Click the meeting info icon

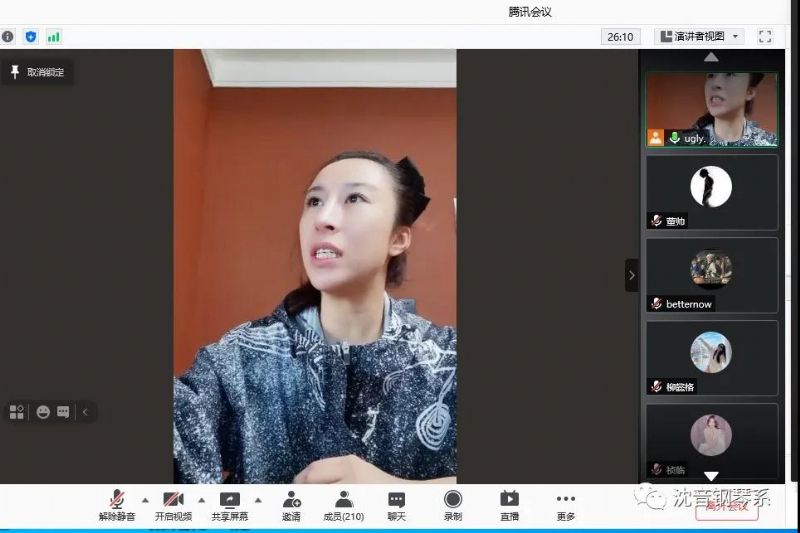coord(8,36)
